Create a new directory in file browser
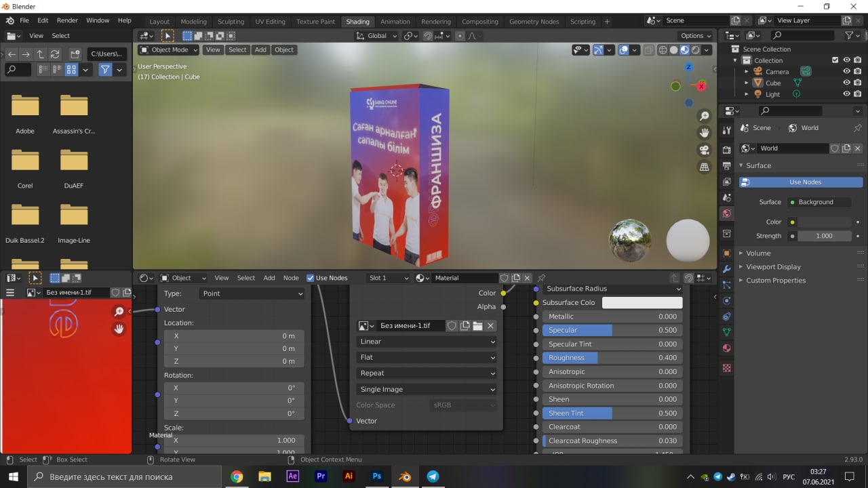The image size is (868, 488). (x=75, y=54)
